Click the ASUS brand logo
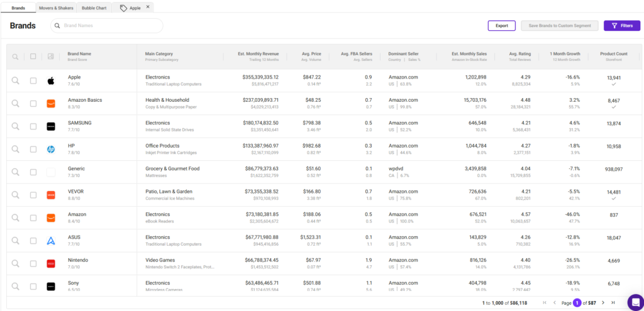Image resolution: width=644 pixels, height=311 pixels. pyautogui.click(x=51, y=241)
